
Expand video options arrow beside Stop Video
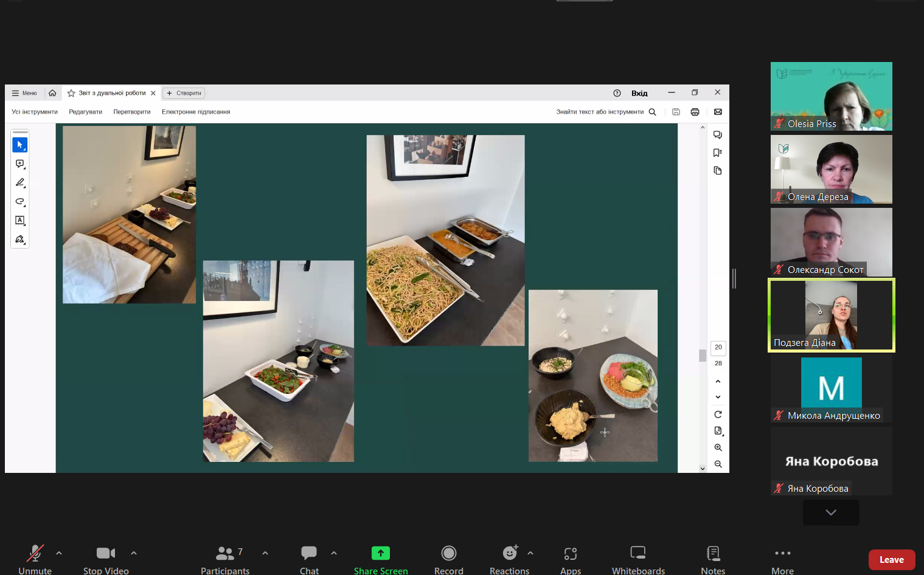coord(134,553)
